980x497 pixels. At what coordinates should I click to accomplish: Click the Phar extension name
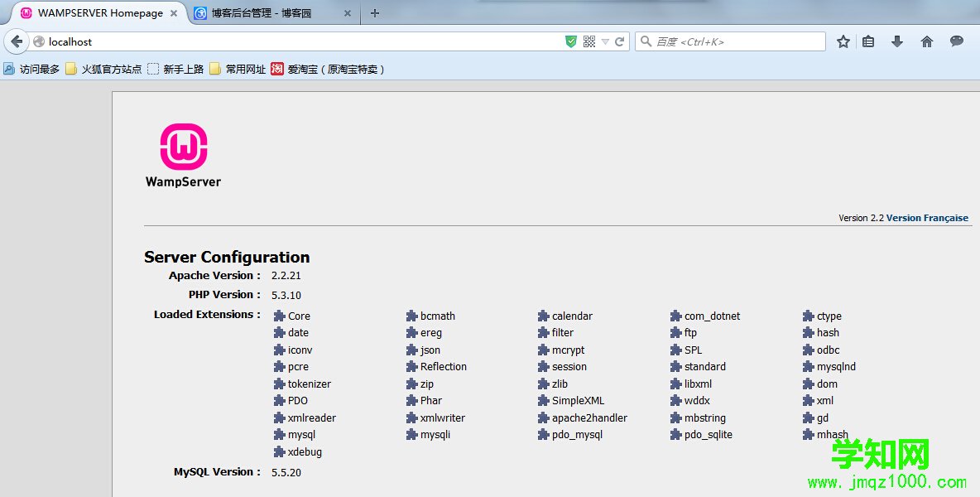coord(431,401)
